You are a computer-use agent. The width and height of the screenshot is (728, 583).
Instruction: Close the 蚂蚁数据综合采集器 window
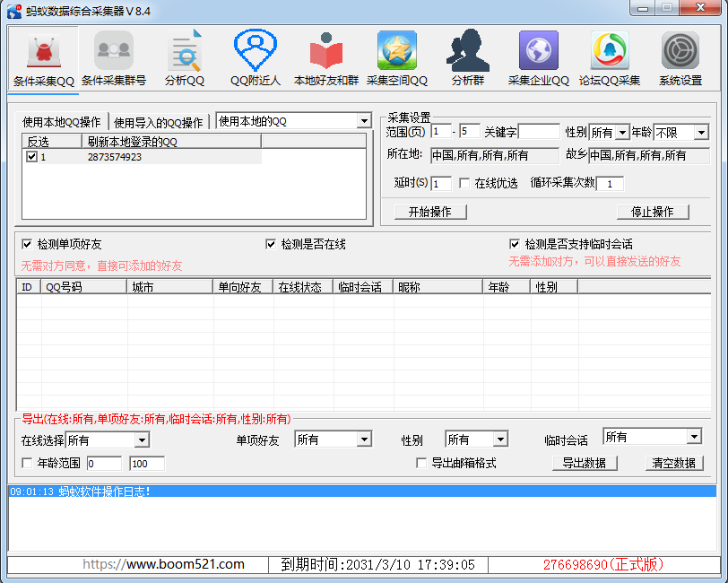click(x=701, y=8)
